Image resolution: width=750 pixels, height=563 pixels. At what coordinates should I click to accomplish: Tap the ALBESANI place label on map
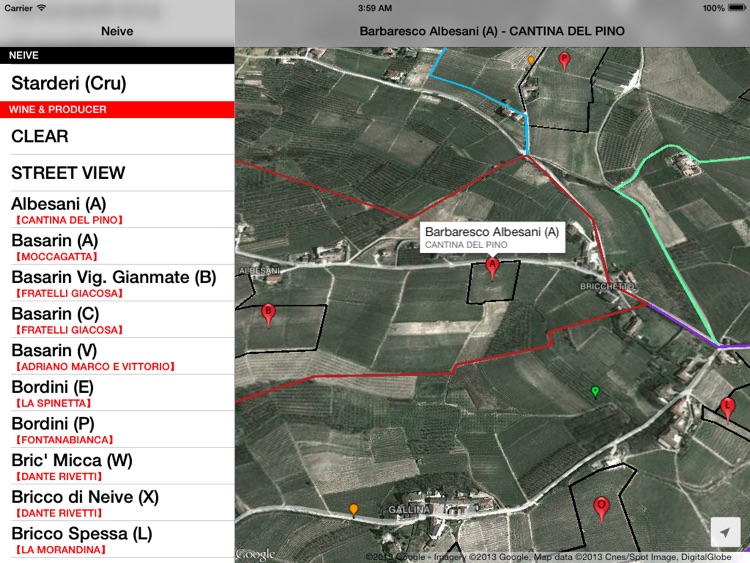coord(259,271)
